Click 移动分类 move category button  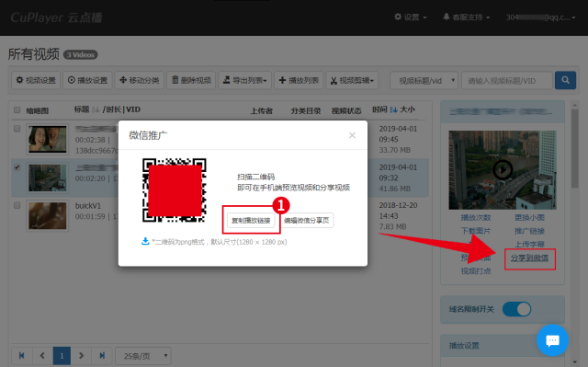140,80
